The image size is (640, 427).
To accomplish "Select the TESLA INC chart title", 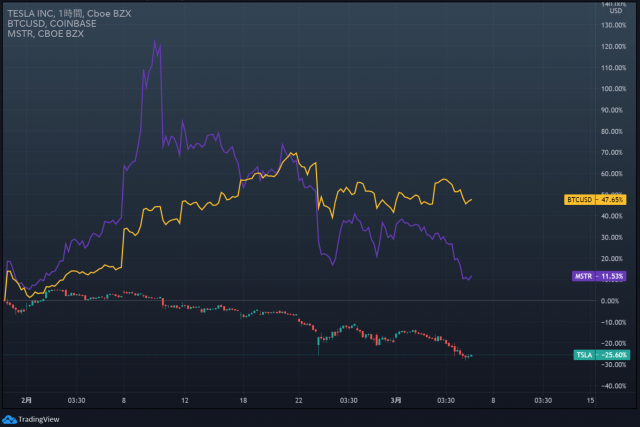I will coord(69,13).
